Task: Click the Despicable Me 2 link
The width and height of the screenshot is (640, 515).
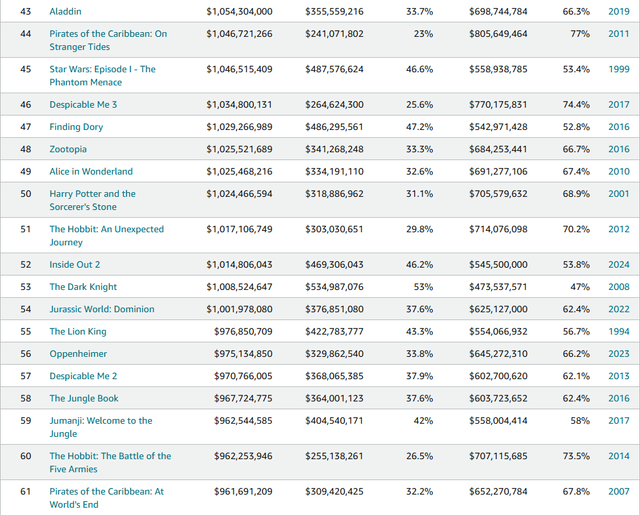Action: tap(83, 376)
